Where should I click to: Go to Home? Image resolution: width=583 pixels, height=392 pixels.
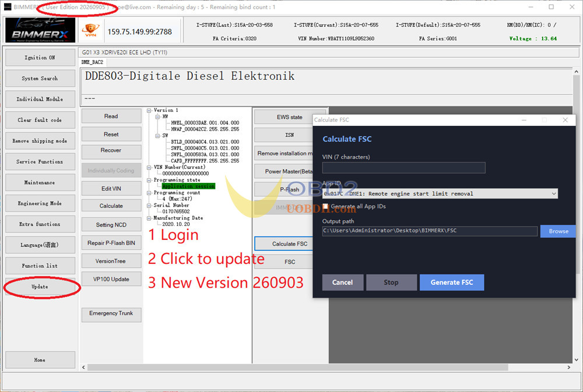pyautogui.click(x=40, y=360)
